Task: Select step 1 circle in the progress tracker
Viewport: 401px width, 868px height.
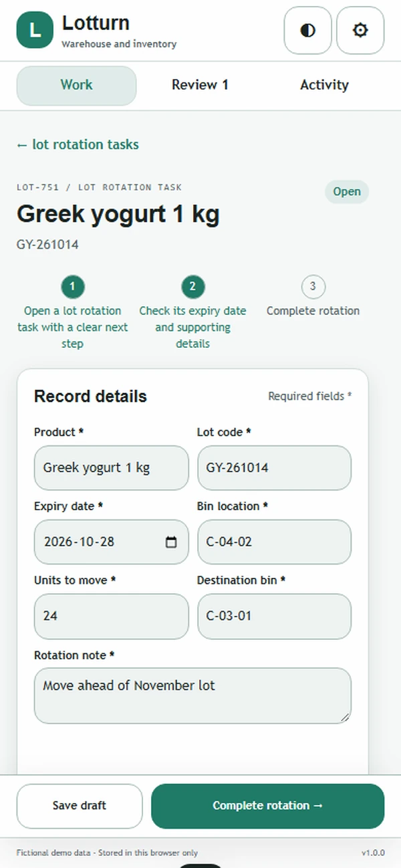Action: [x=72, y=287]
